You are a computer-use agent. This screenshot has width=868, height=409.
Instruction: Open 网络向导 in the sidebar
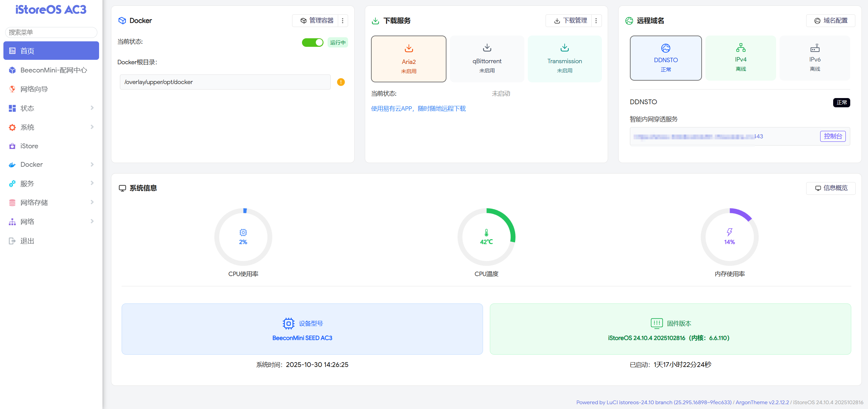(x=34, y=89)
